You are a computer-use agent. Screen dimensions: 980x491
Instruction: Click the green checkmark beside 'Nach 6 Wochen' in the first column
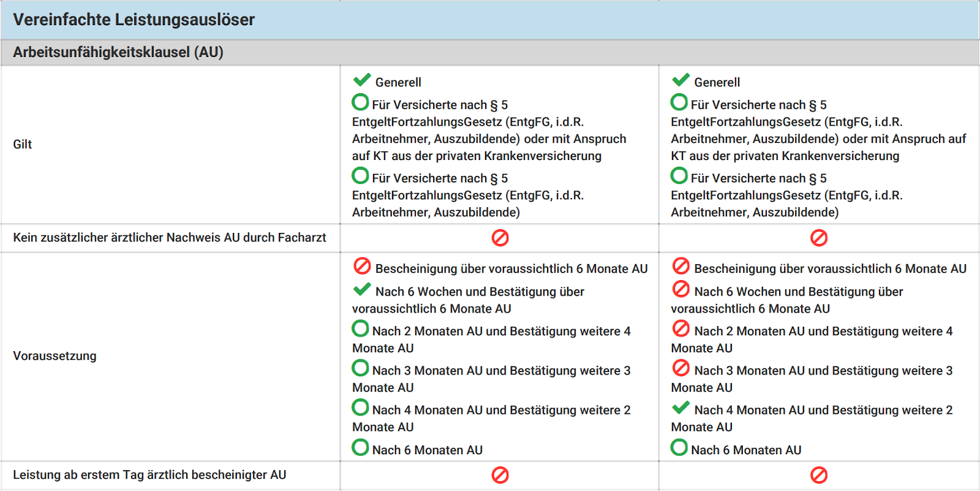pyautogui.click(x=362, y=289)
